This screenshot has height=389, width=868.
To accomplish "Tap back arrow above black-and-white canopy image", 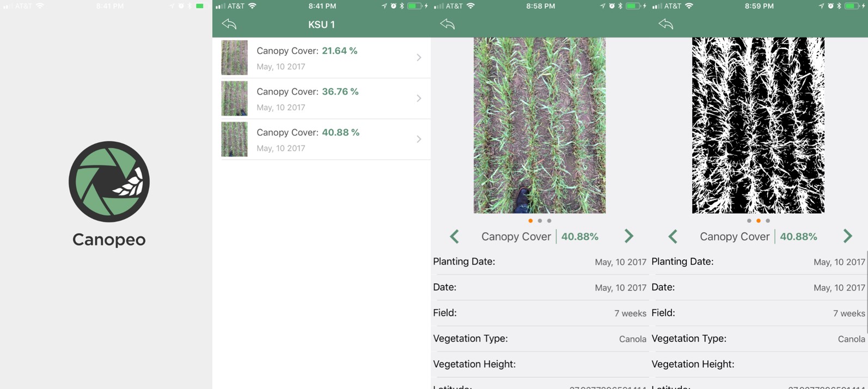I will click(x=666, y=24).
